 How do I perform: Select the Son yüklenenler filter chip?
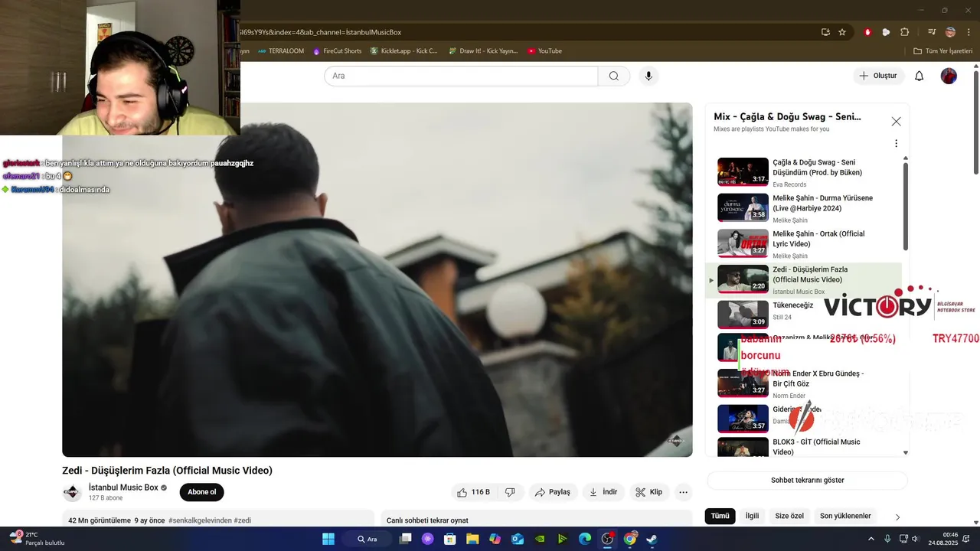(845, 516)
